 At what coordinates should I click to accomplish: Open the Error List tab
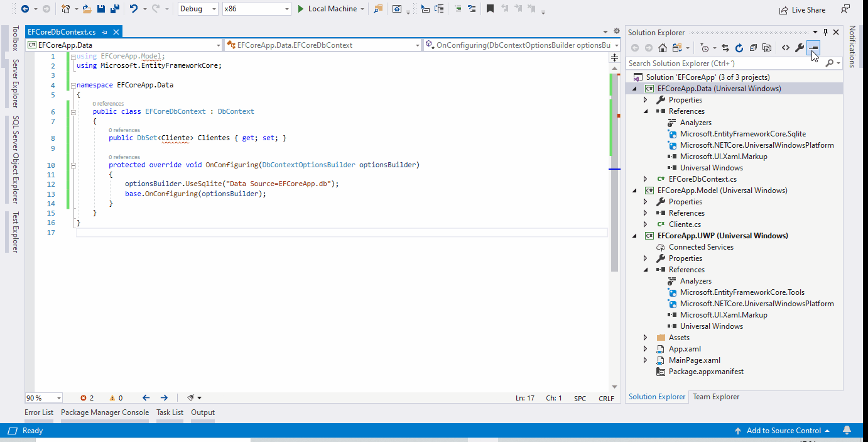(x=39, y=413)
